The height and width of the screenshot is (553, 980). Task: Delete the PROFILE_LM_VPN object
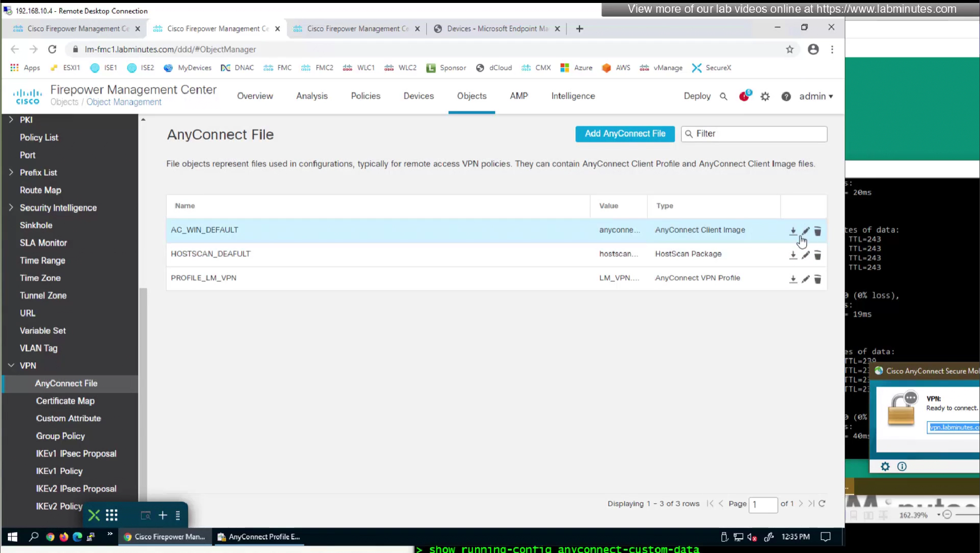click(x=818, y=279)
